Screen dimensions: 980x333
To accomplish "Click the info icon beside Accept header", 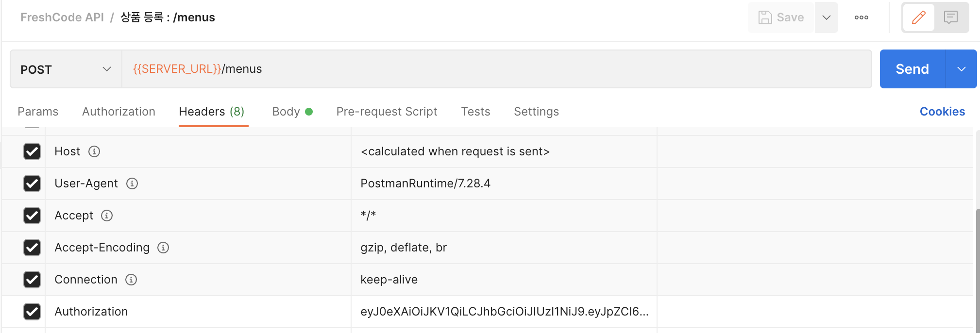I will 107,216.
